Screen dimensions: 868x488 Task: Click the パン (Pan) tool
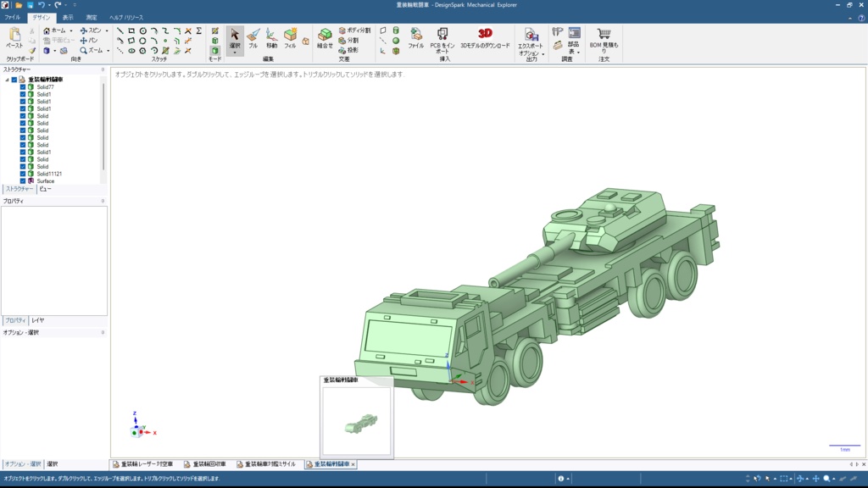pyautogui.click(x=88, y=41)
